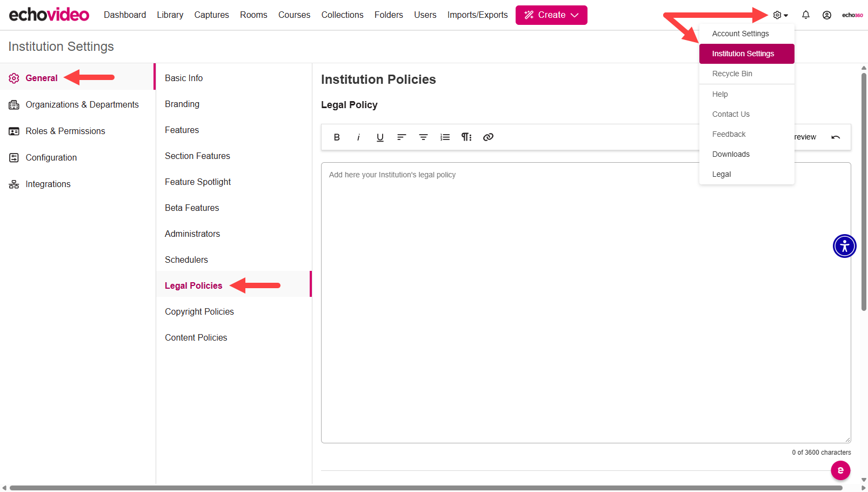Center-align text in editor toolbar
Viewport: 868px width, 492px height.
point(423,137)
